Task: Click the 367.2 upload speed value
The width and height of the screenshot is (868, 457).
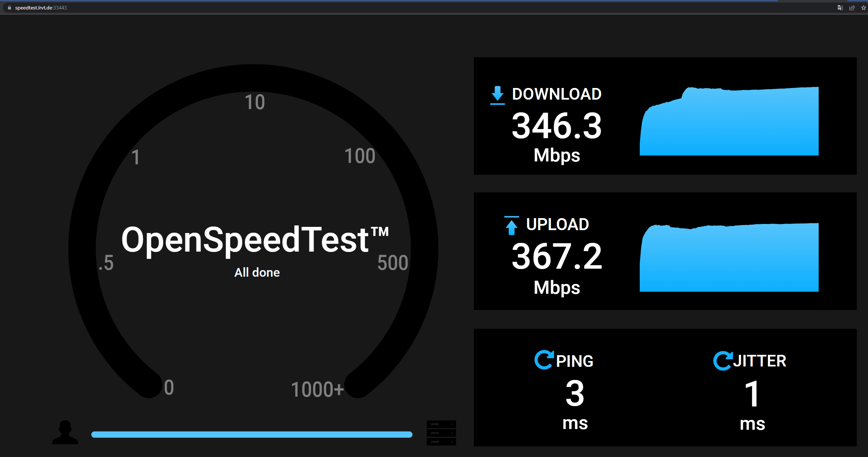Action: 556,256
